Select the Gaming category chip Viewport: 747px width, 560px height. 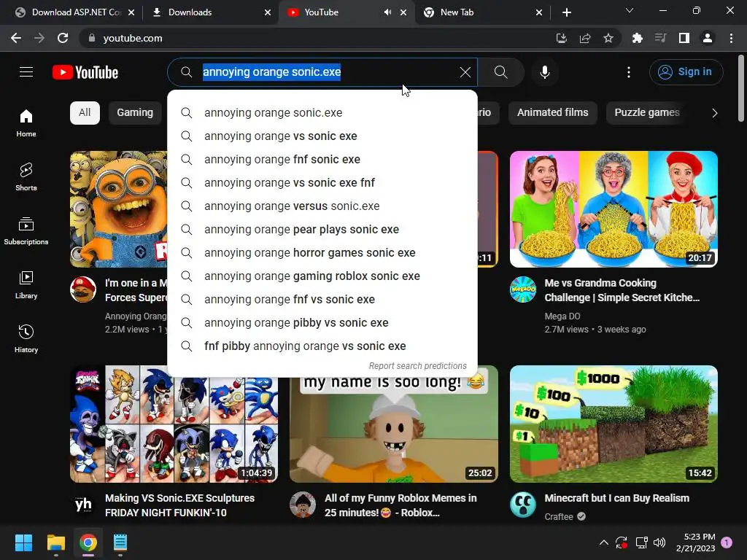tap(135, 113)
